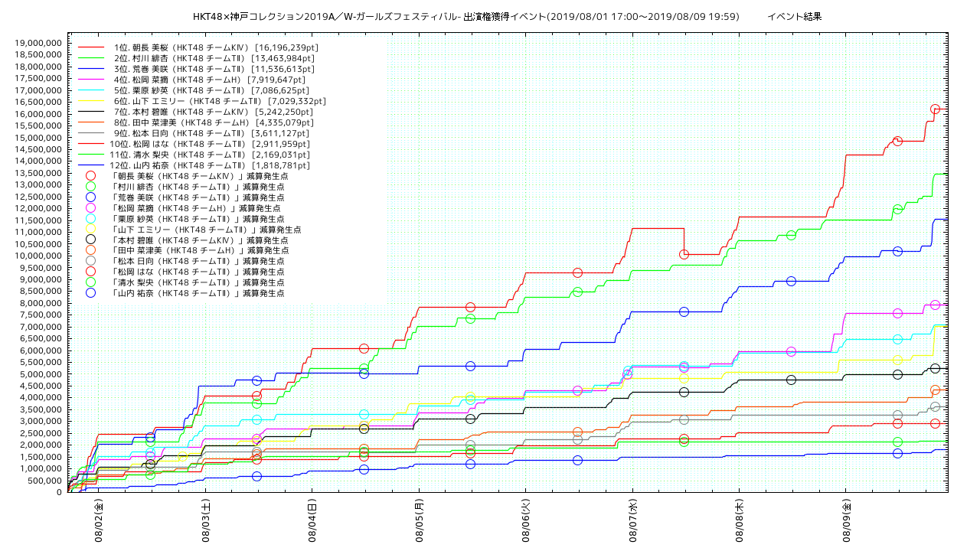Screen dimensions: 980x551
Task: Click the 08/05(月) date label on x-axis
Action: (420, 521)
